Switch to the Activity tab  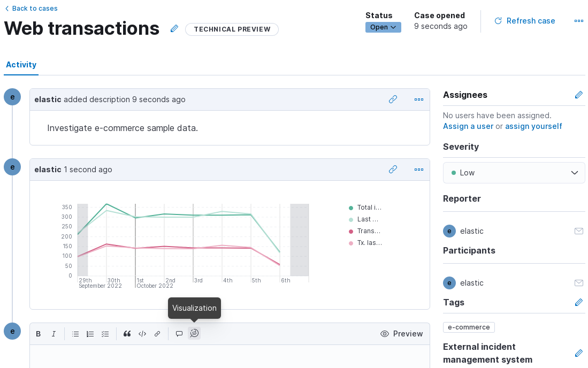pyautogui.click(x=21, y=65)
